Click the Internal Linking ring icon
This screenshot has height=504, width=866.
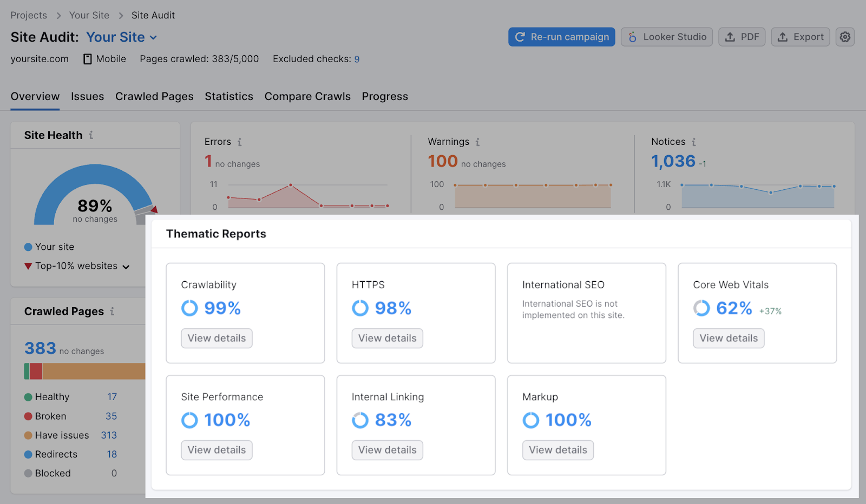(x=360, y=420)
